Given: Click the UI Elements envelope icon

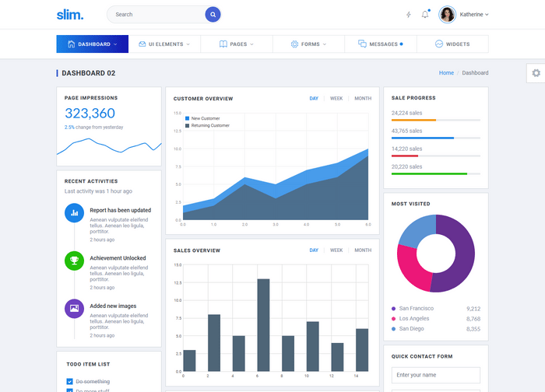Looking at the screenshot, I should tap(142, 44).
